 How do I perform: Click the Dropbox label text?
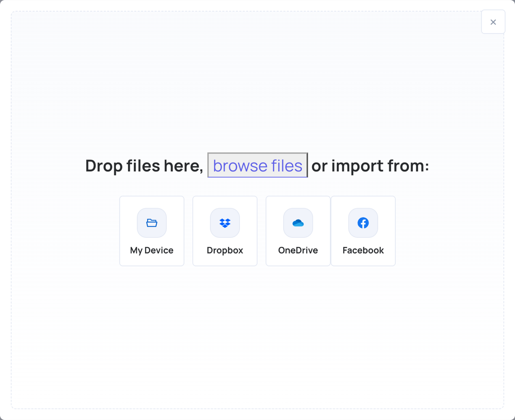(x=225, y=250)
